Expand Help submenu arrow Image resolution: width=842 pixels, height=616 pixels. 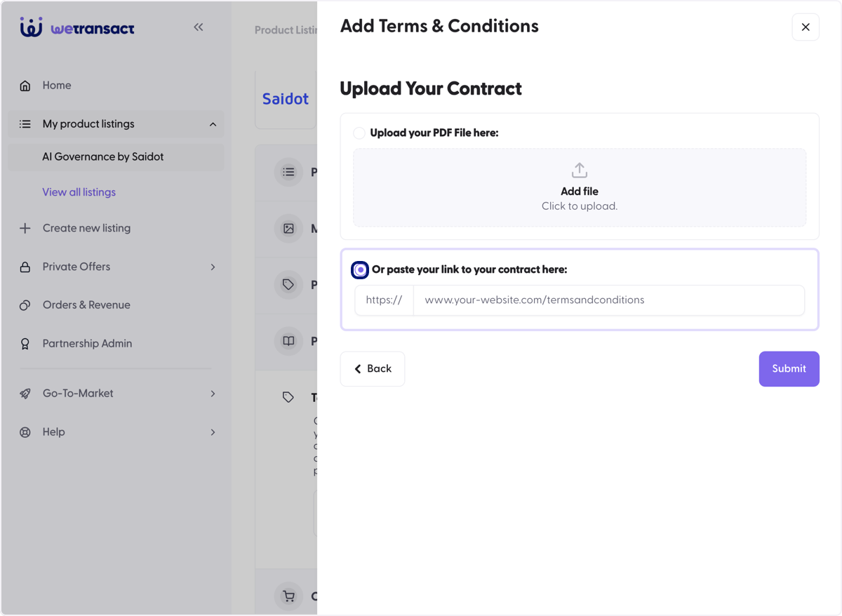coord(213,432)
